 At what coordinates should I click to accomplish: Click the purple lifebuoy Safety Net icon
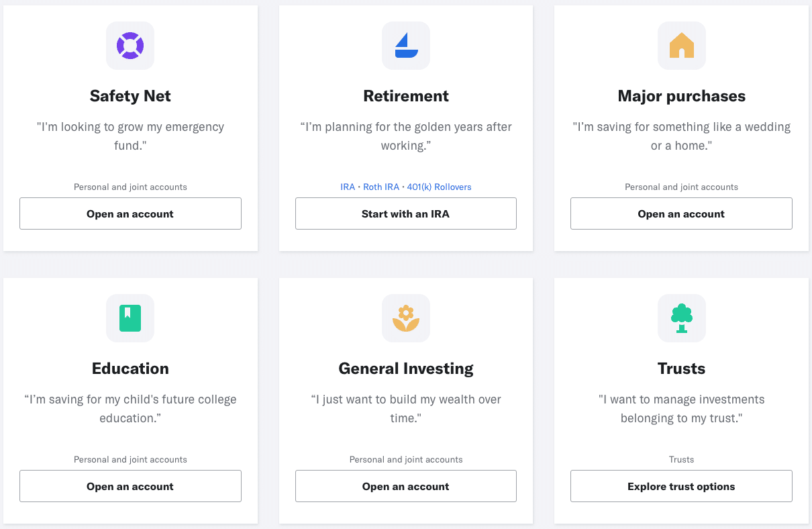[130, 46]
